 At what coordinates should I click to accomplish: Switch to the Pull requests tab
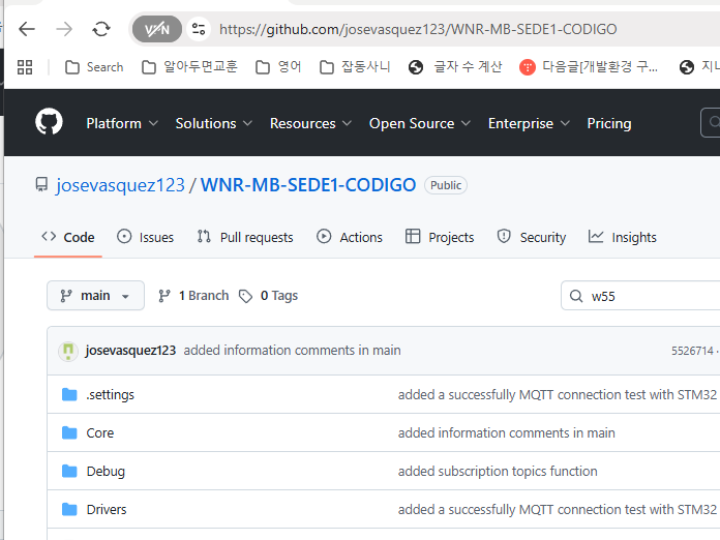[245, 238]
